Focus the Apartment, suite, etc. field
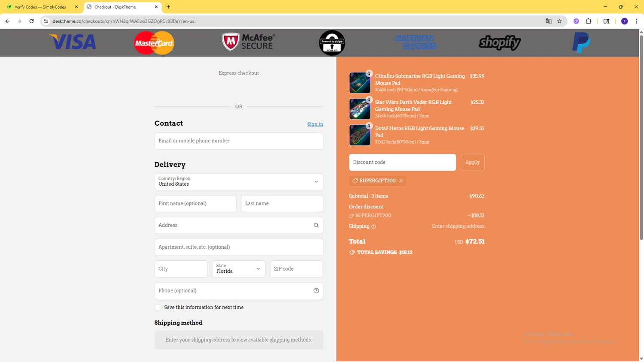This screenshot has height=362, width=644. (x=239, y=247)
